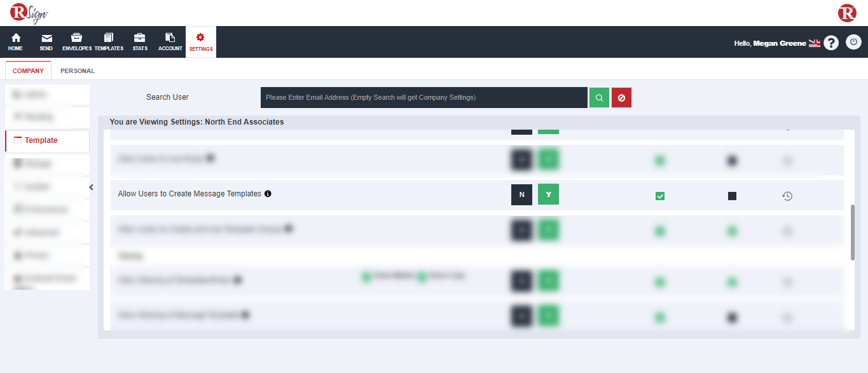The image size is (868, 373).
Task: Open the Templates navigation item
Action: coord(109,42)
